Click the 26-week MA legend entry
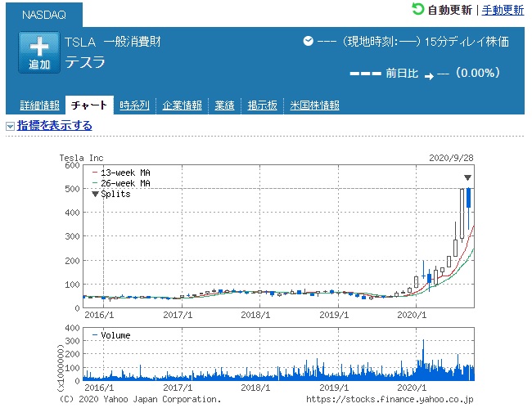 coord(121,183)
